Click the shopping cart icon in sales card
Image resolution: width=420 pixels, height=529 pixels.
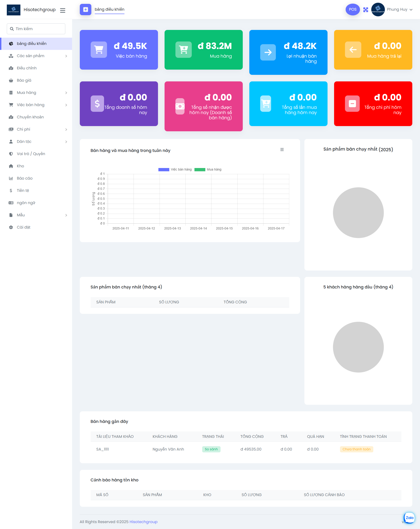99,50
